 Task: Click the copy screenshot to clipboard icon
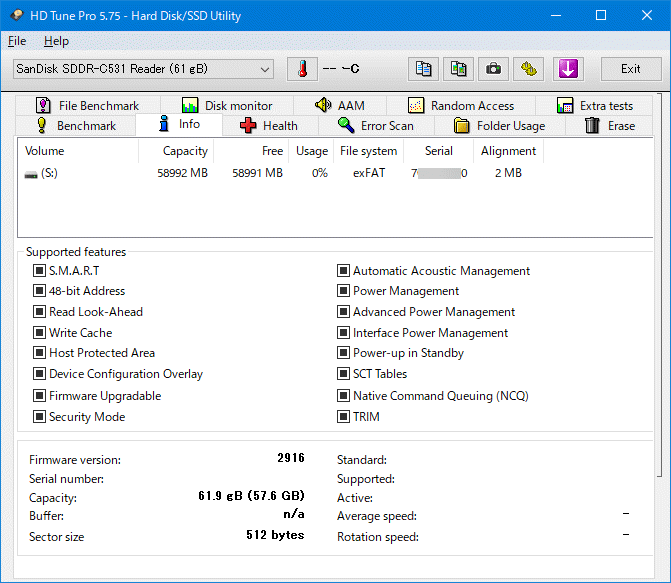coord(459,69)
